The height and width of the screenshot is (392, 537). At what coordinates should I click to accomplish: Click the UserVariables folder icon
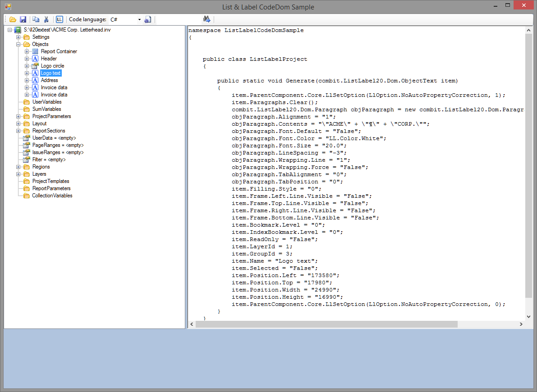[26, 102]
